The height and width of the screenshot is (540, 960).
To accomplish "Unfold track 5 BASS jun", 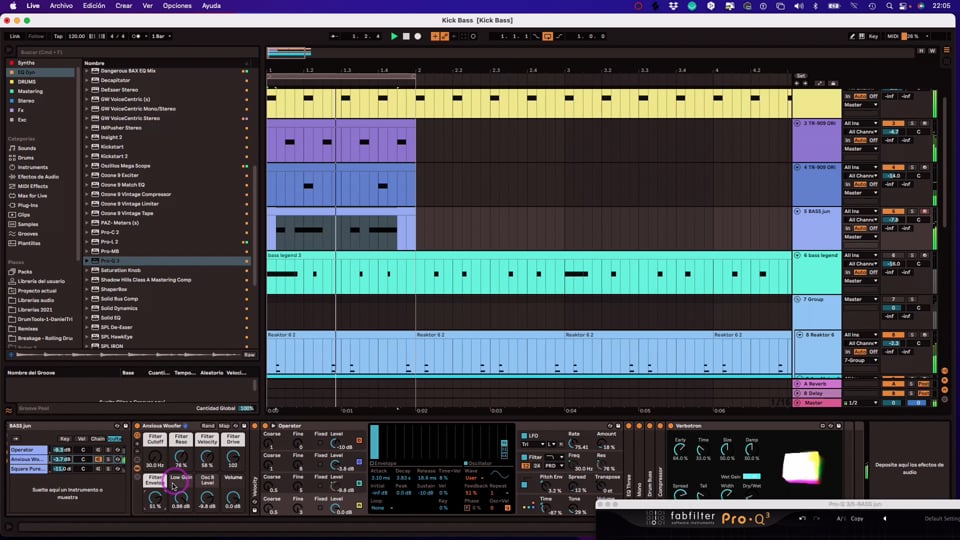I will tap(797, 211).
